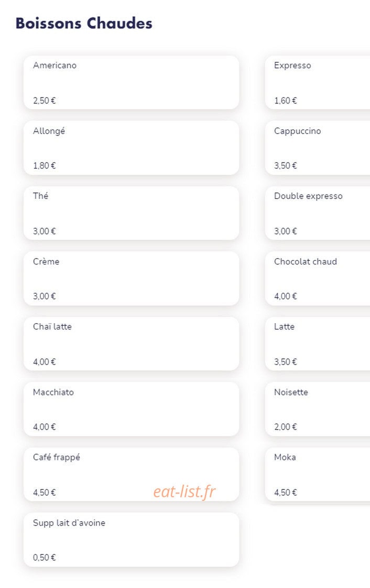Choose the Allongé drink card
This screenshot has width=370, height=588.
(132, 148)
